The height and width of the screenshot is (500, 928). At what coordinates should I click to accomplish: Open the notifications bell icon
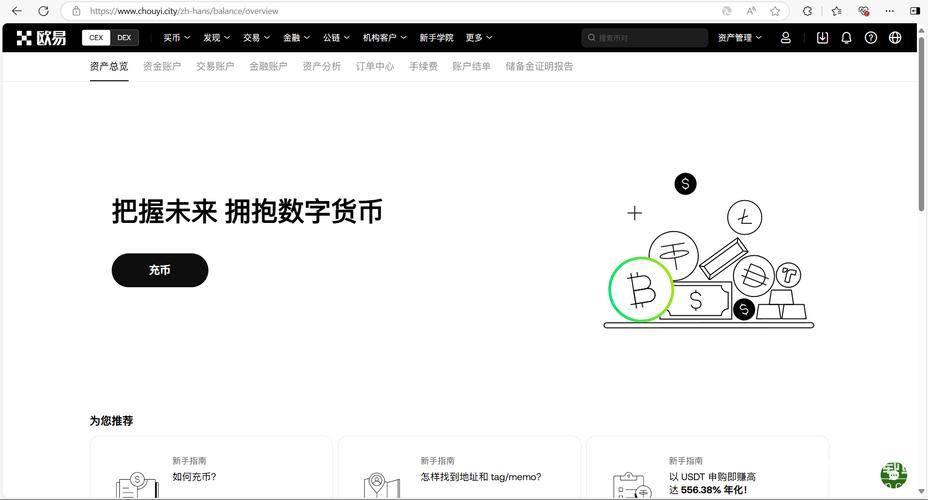846,38
